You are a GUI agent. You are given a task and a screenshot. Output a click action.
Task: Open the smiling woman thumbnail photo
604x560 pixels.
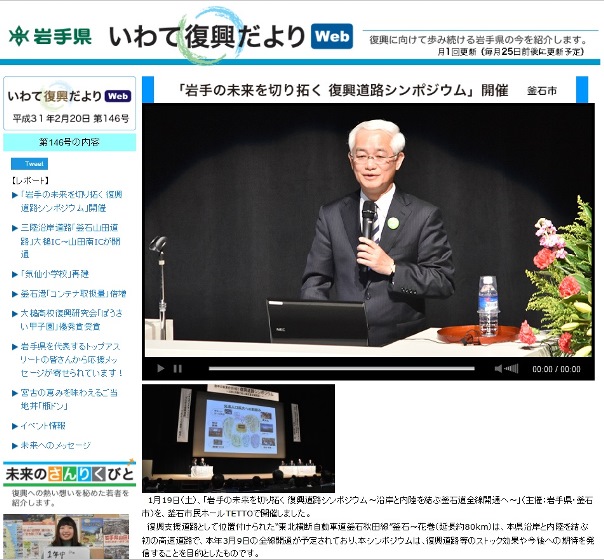click(66, 537)
